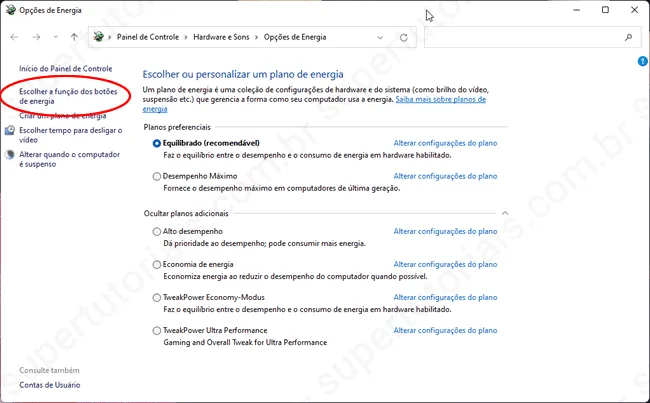
Task: Select the Economia de energia plan
Action: [156, 265]
